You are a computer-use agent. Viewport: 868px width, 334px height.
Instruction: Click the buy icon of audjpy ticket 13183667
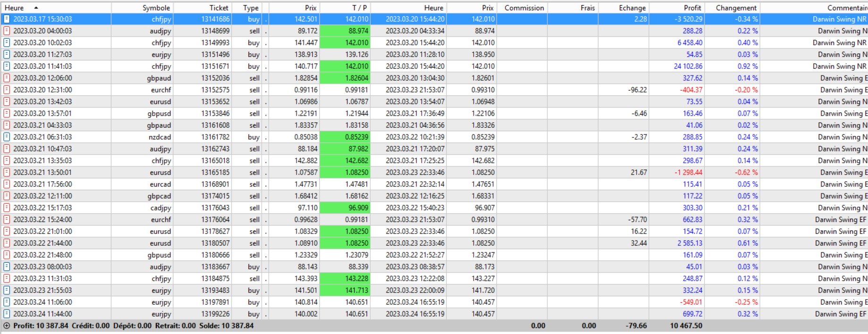coord(7,267)
